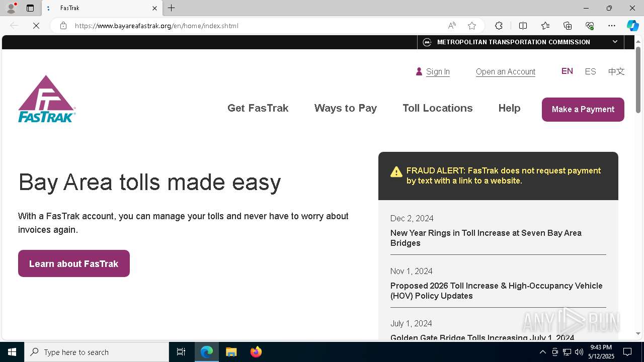This screenshot has height=362, width=644.
Task: Open Read aloud in address bar
Action: click(452, 26)
